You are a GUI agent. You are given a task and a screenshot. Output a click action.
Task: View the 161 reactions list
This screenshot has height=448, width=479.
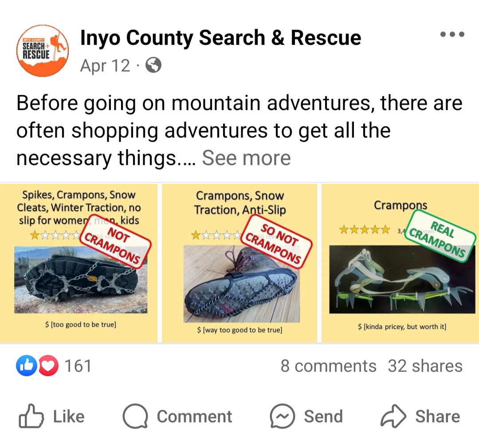pos(78,366)
